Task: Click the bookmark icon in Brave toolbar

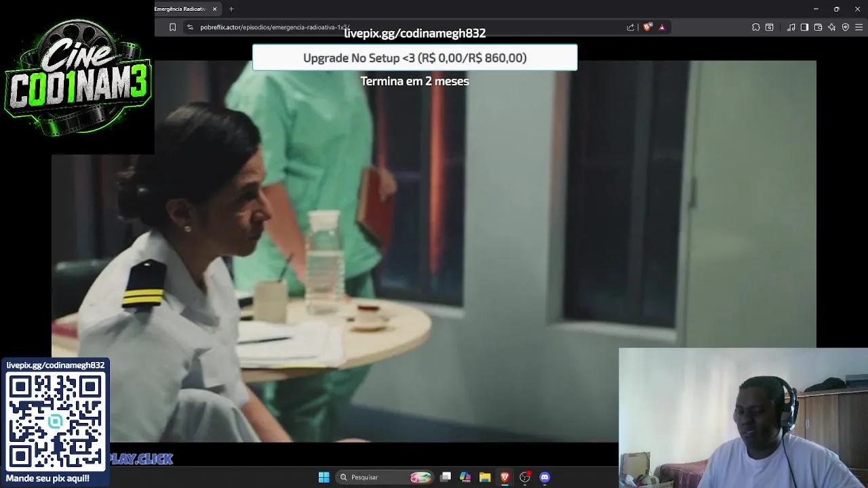Action: [x=172, y=27]
